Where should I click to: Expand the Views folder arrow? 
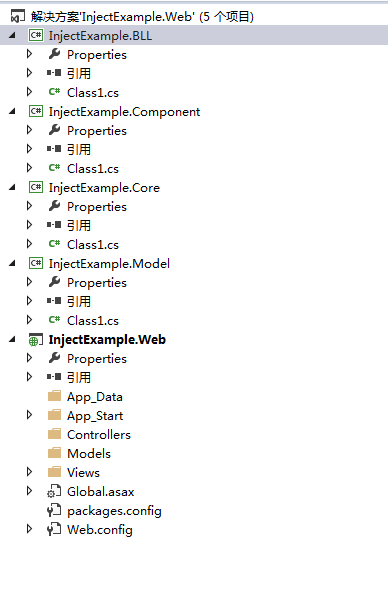(x=29, y=472)
